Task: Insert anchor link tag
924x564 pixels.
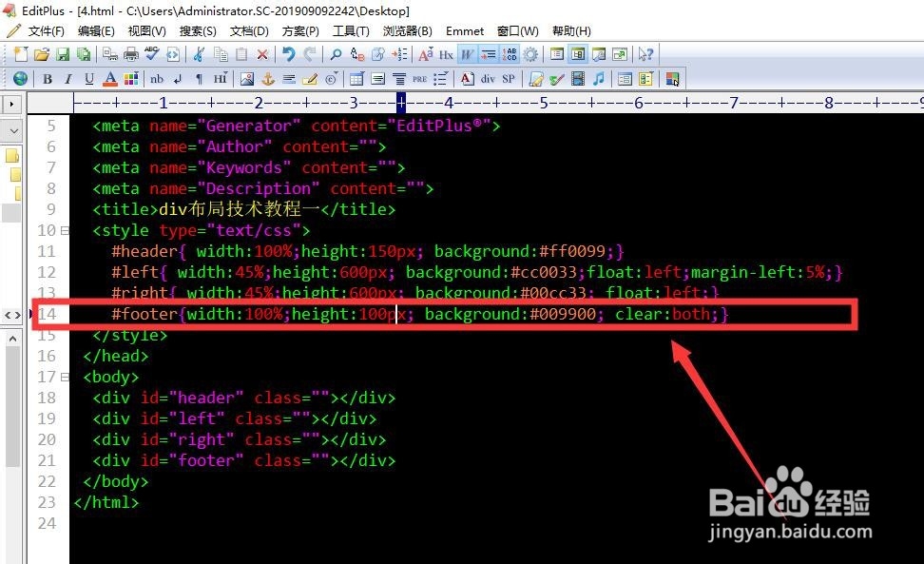Action: 268,78
